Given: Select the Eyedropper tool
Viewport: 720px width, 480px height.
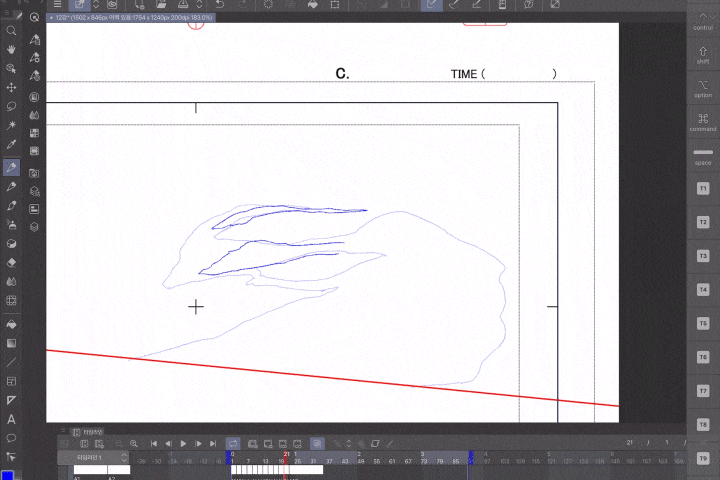Looking at the screenshot, I should tap(11, 144).
